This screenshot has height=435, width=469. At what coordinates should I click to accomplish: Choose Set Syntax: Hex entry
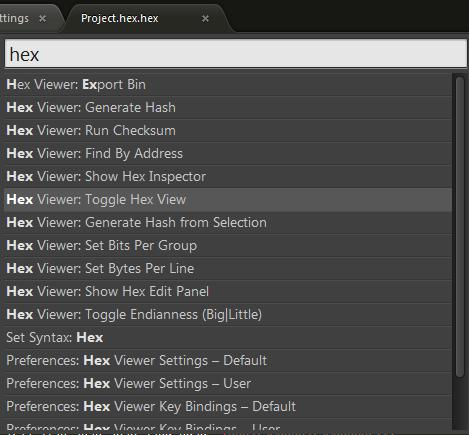pos(228,338)
